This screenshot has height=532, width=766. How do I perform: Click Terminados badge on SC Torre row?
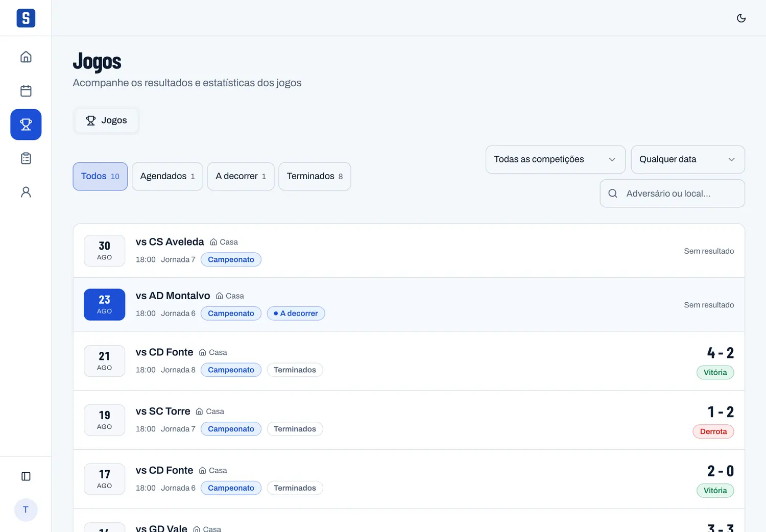(x=295, y=429)
